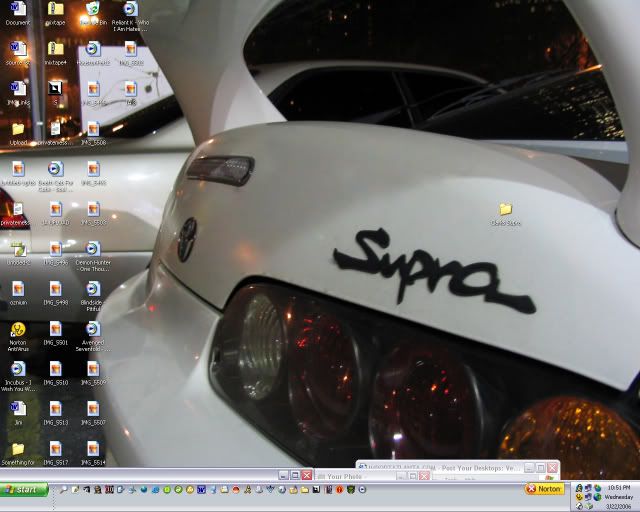Open the Upload folder on the desktop
640x512 pixels.
pyautogui.click(x=17, y=129)
